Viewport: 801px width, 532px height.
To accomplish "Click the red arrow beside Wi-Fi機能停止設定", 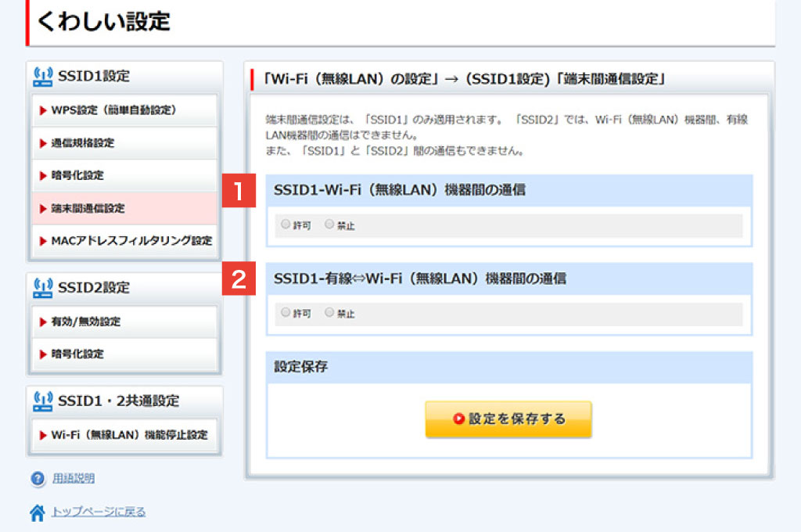I will coord(43,436).
